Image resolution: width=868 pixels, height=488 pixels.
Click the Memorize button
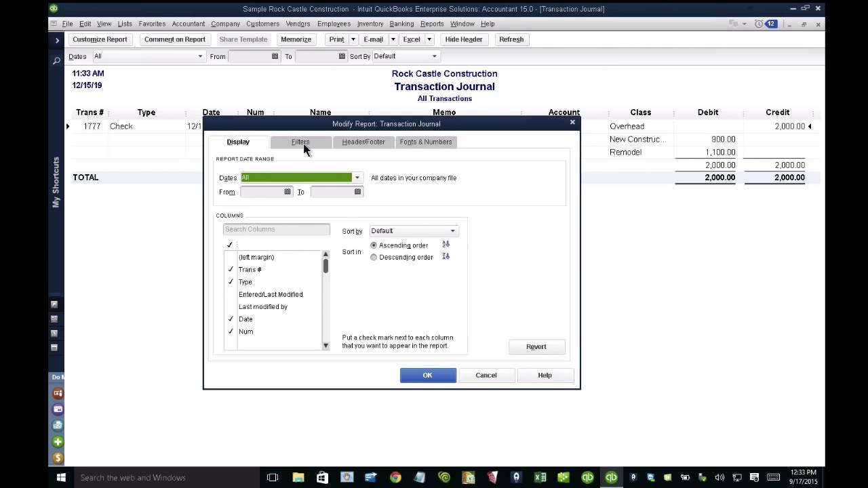click(x=296, y=39)
